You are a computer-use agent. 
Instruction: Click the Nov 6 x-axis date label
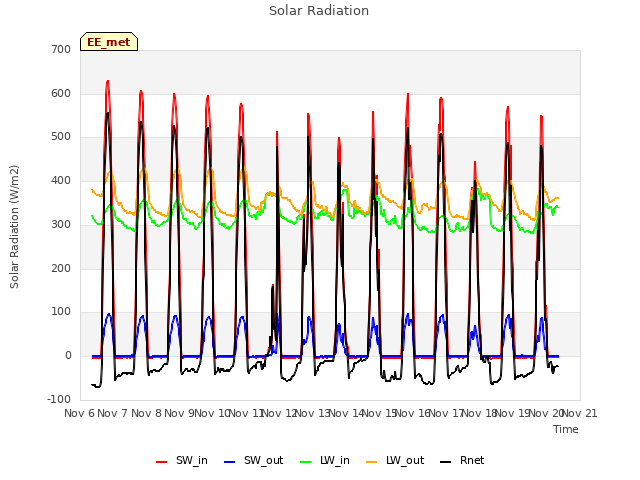click(x=80, y=413)
